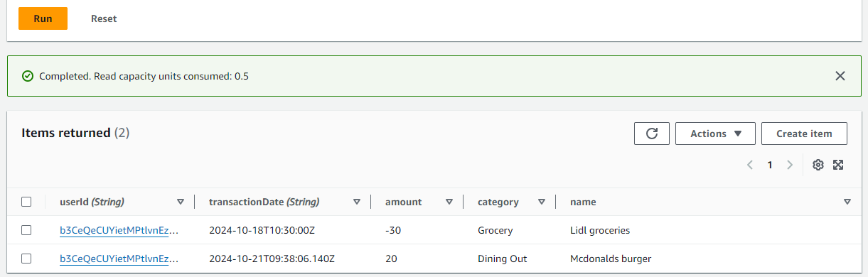This screenshot has height=277, width=868.
Task: Sort by the name column arrow
Action: [847, 202]
